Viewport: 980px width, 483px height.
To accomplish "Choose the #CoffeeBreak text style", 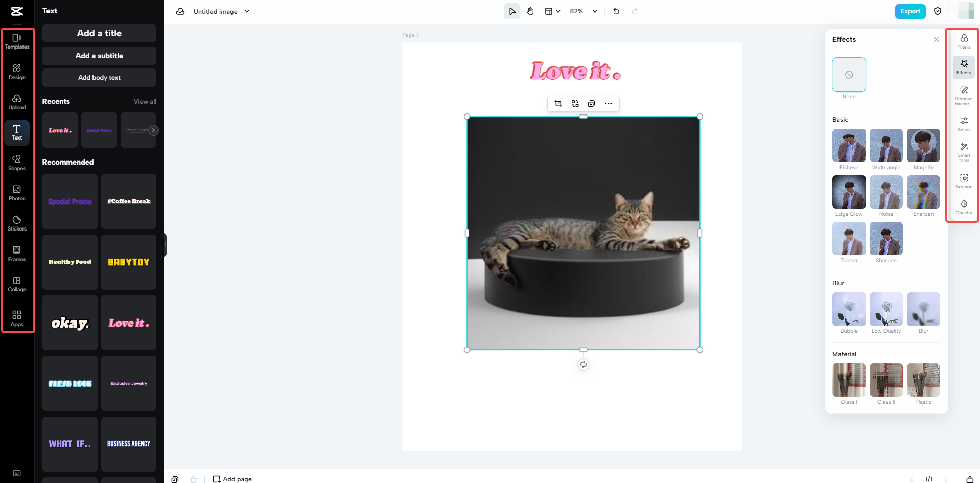I will (x=129, y=201).
